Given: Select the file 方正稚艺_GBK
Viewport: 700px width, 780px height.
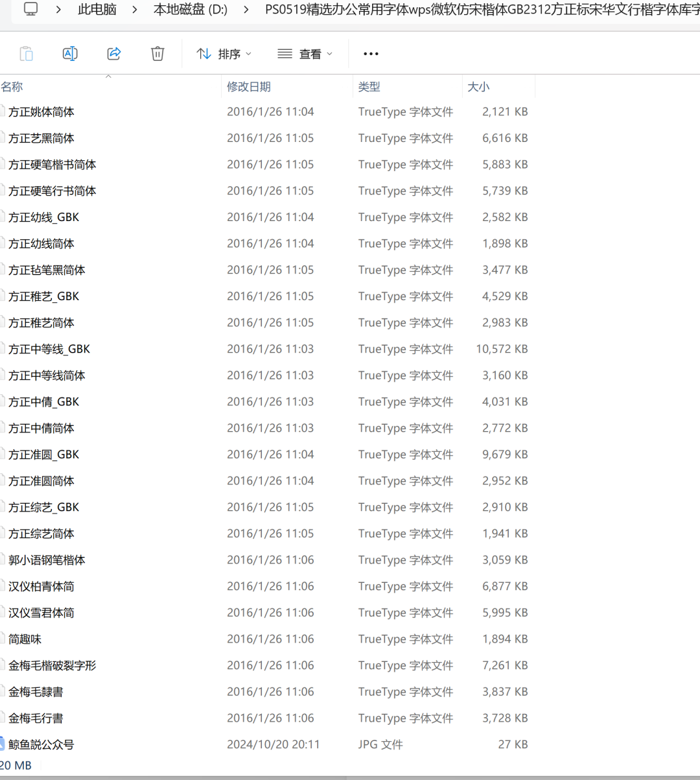Looking at the screenshot, I should pos(44,296).
